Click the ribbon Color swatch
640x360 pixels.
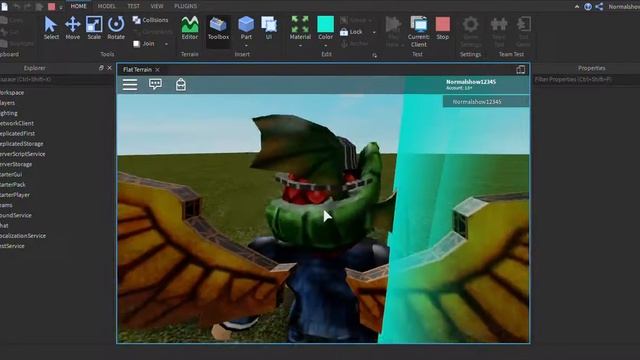tap(325, 24)
